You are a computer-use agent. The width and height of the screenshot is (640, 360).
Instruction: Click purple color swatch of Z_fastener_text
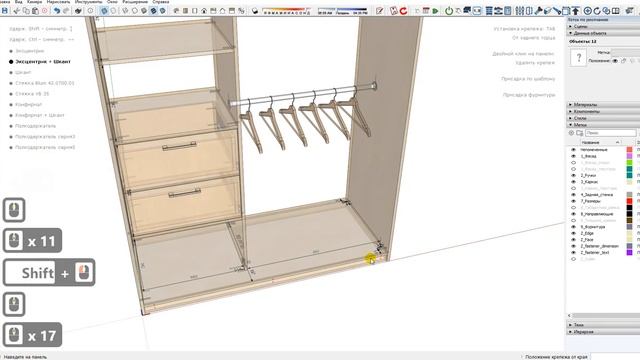coord(629,253)
